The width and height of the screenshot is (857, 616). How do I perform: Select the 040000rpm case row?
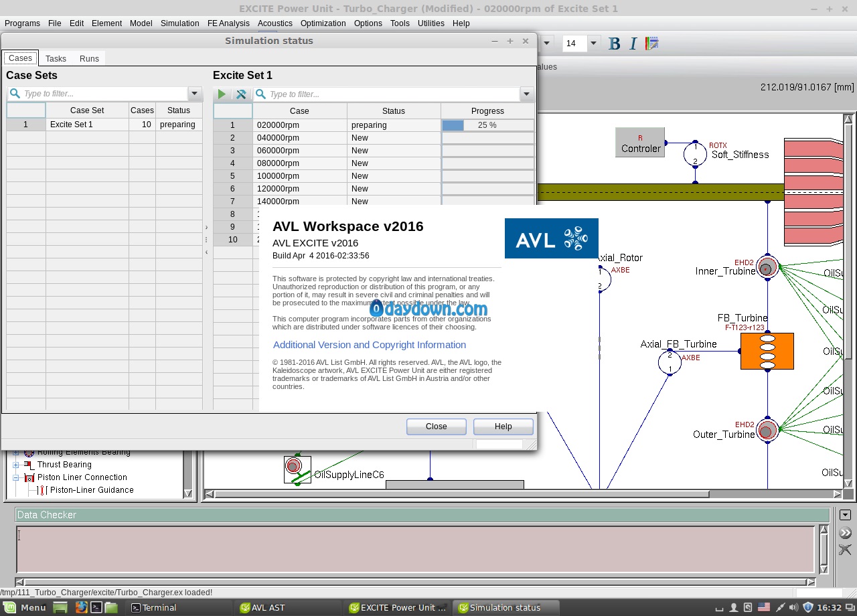point(374,138)
